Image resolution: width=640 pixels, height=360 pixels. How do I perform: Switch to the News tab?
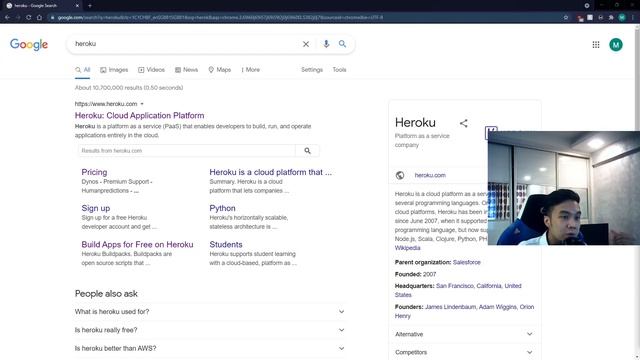(x=187, y=70)
